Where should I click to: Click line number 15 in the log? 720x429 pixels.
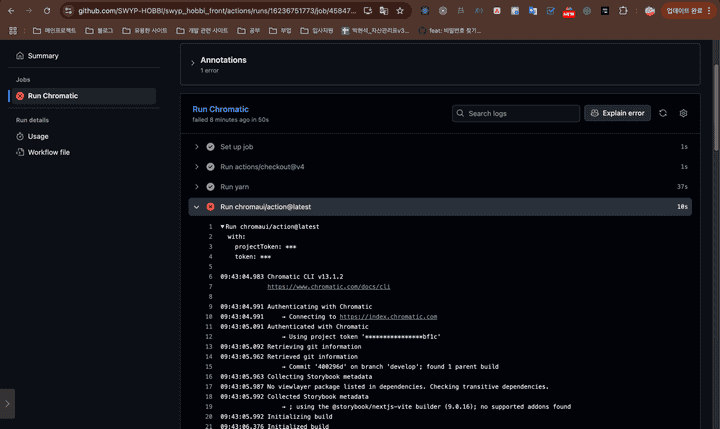point(209,367)
